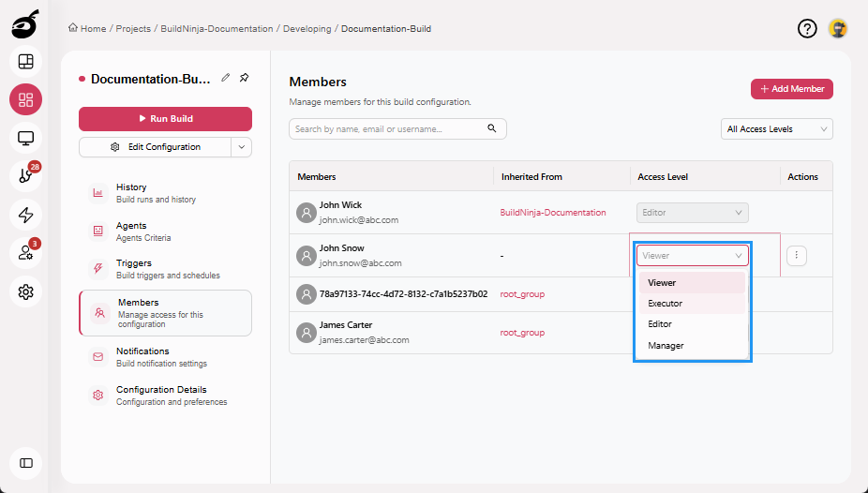Viewport: 868px width, 493px height.
Task: Click the Inherited From column header
Action: point(531,176)
